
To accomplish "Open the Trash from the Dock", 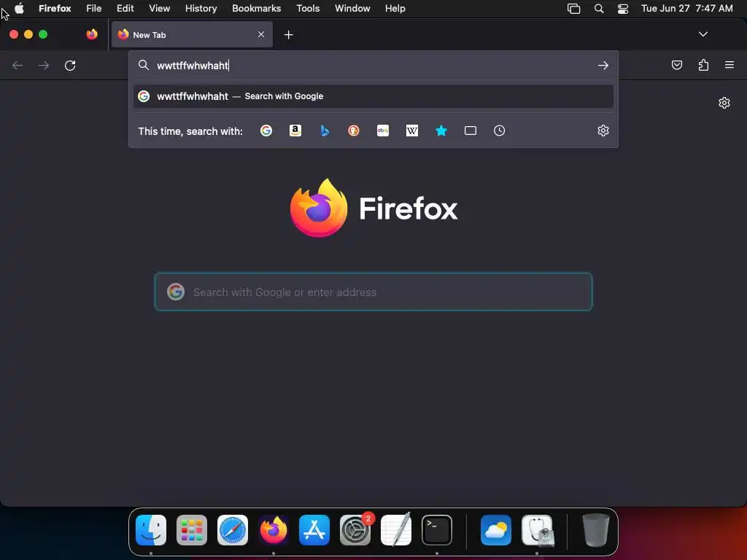I will 596,530.
